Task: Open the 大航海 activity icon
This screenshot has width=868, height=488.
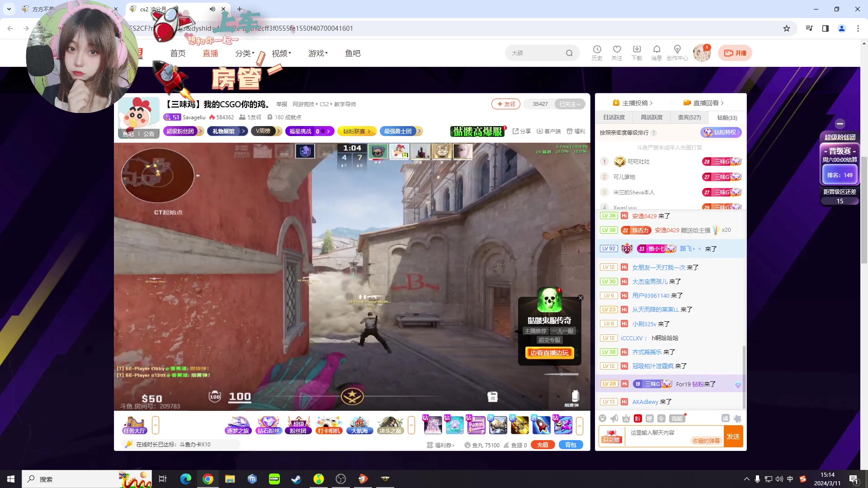Action: pos(359,425)
